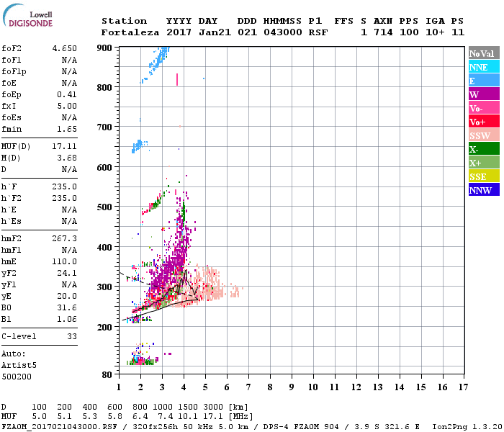504x432 pixels.
Task: Select the NoVal gray legend swatch
Action: [483, 53]
